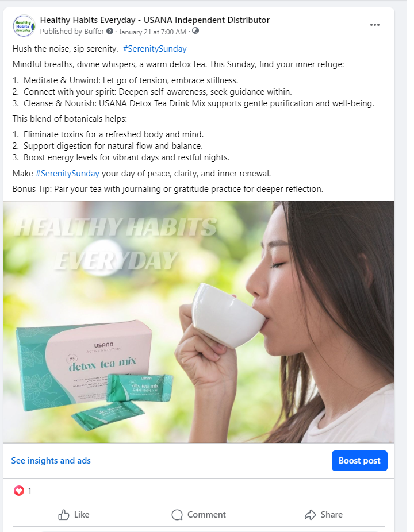Image resolution: width=414 pixels, height=532 pixels.
Task: Click the reaction count number 1
Action: pos(29,491)
